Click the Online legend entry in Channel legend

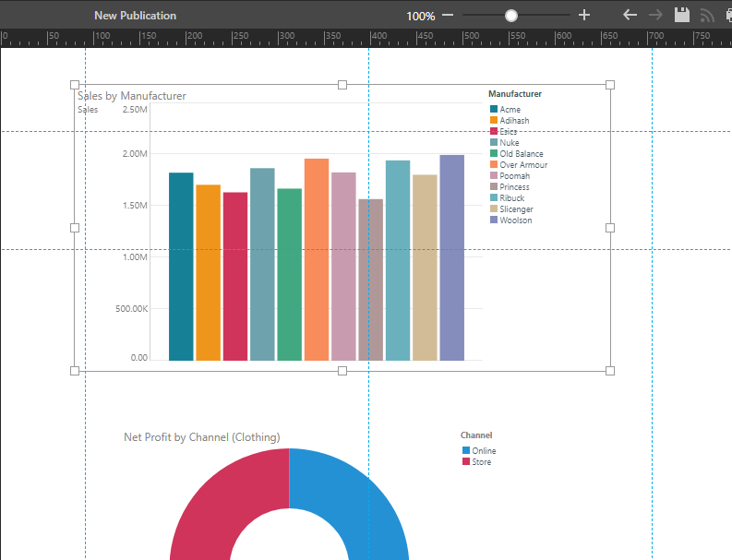(x=484, y=451)
